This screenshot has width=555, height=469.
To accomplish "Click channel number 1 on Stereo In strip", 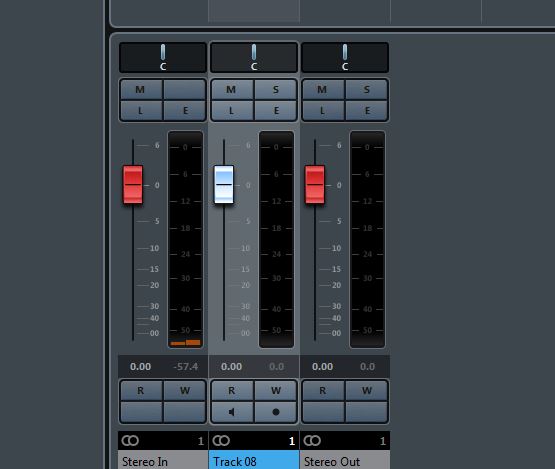I will (x=201, y=441).
